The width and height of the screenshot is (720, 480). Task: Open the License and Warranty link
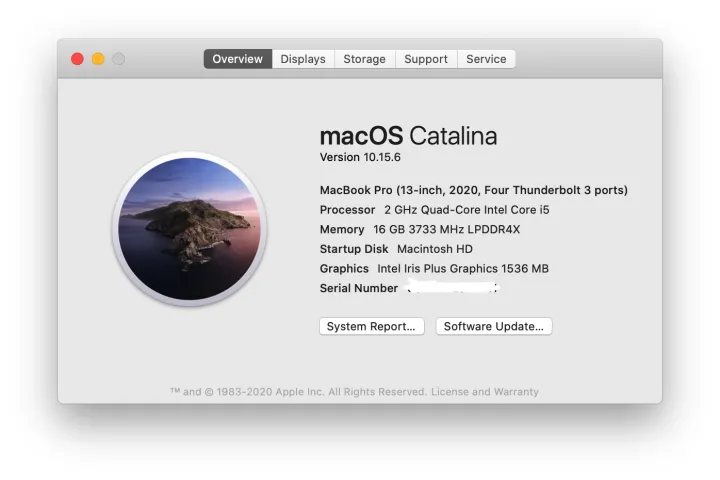485,392
